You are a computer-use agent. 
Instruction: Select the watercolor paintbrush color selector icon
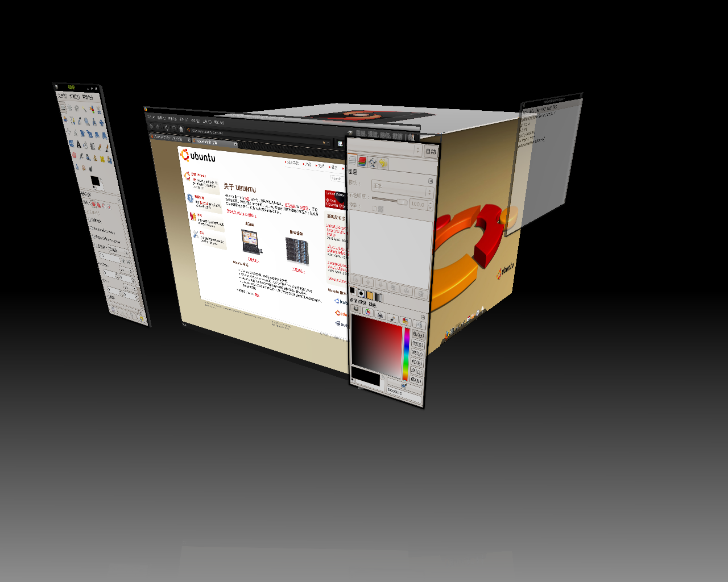(x=392, y=318)
